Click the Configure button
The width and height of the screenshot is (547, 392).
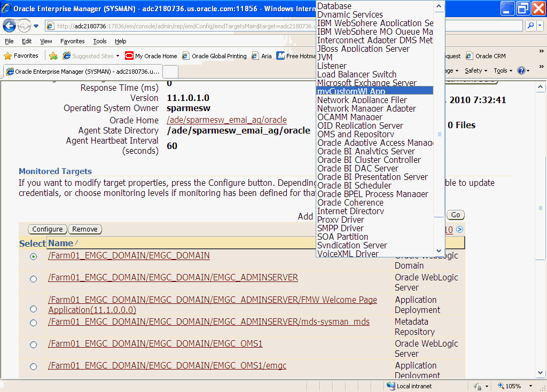[x=48, y=229]
